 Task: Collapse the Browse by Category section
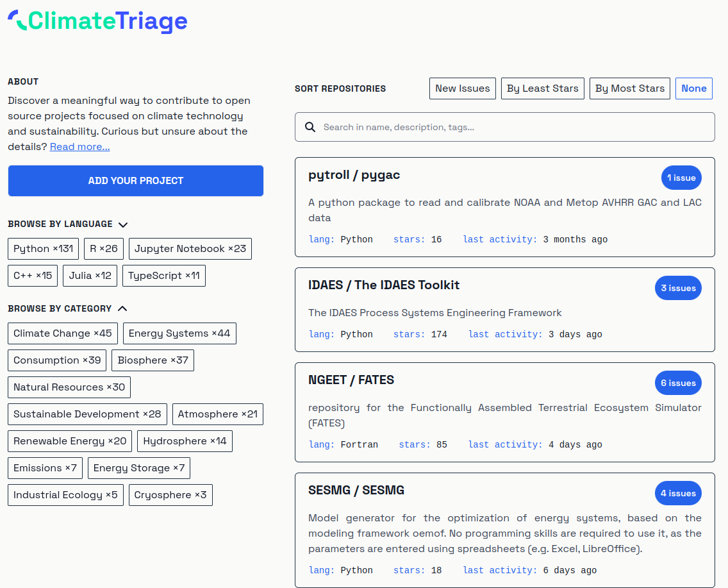122,308
